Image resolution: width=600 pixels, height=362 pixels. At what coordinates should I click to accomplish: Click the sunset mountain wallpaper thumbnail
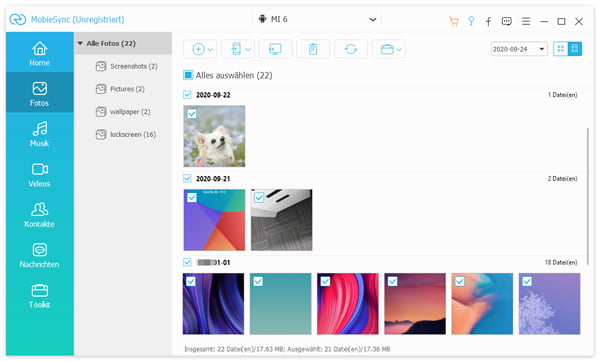coord(415,303)
